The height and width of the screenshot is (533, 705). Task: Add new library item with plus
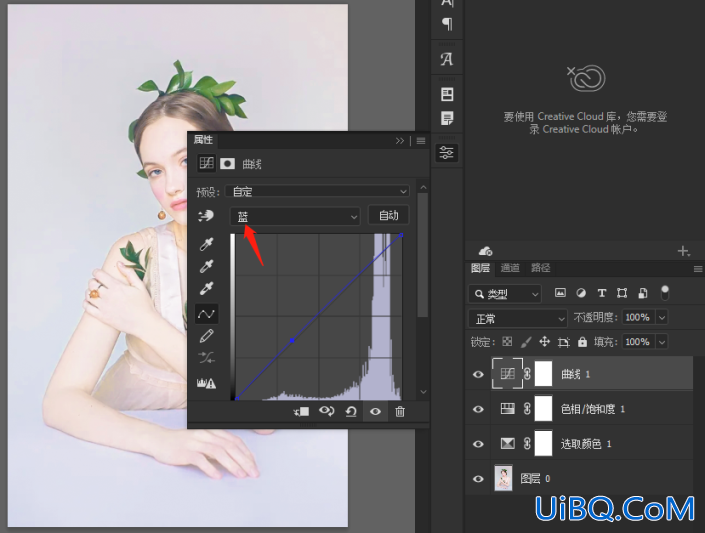point(683,251)
